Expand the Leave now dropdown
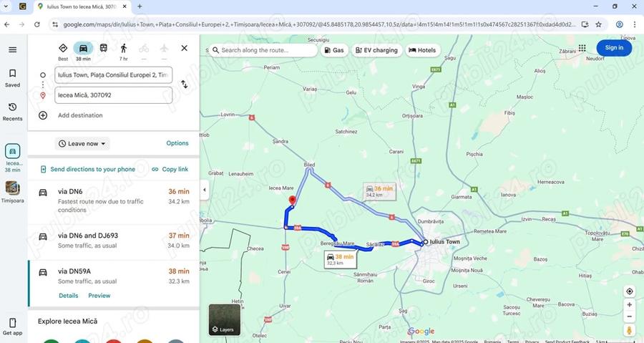644x343 pixels. (x=83, y=143)
